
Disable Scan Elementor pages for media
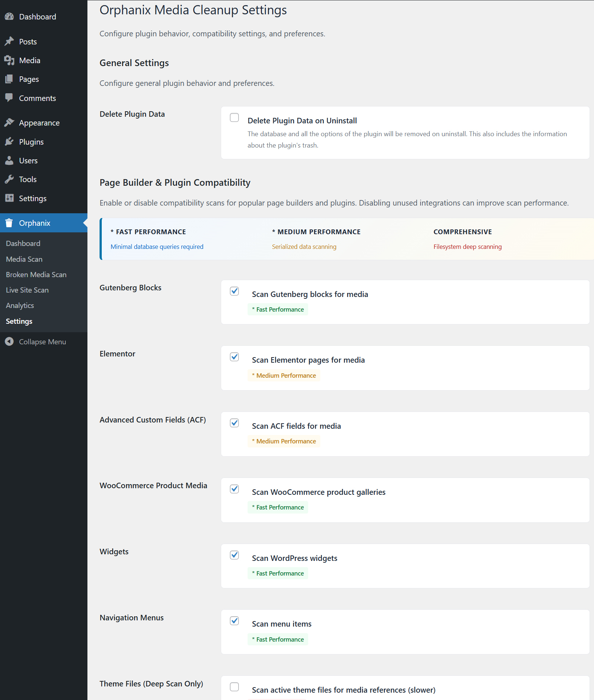(234, 357)
